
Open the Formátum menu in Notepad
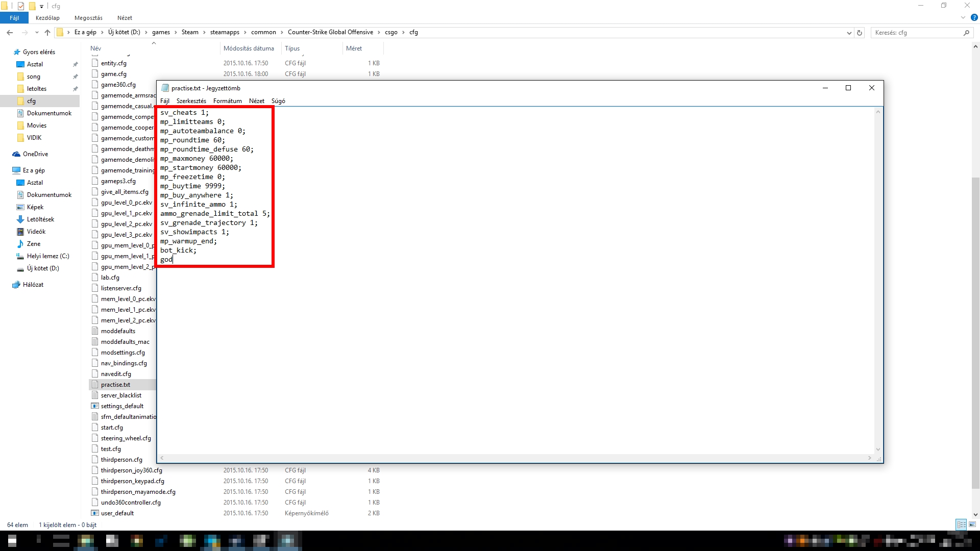pyautogui.click(x=227, y=101)
